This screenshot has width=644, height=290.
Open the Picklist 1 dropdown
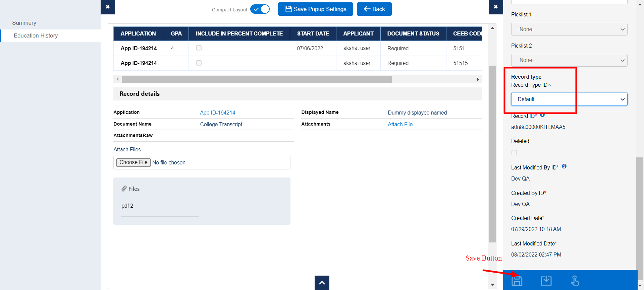[x=569, y=29]
